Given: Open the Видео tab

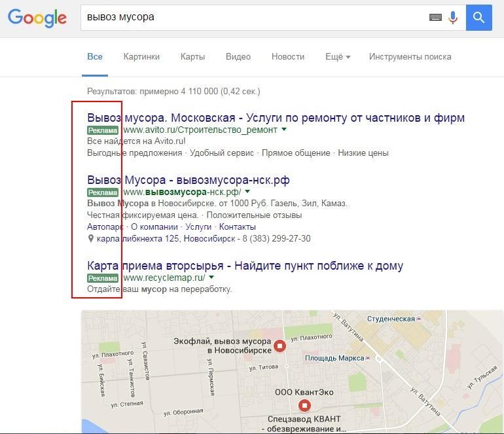Looking at the screenshot, I should point(238,57).
